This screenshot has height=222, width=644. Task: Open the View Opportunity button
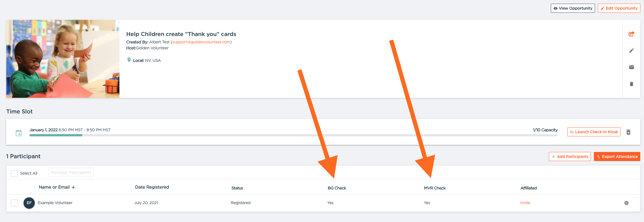573,8
